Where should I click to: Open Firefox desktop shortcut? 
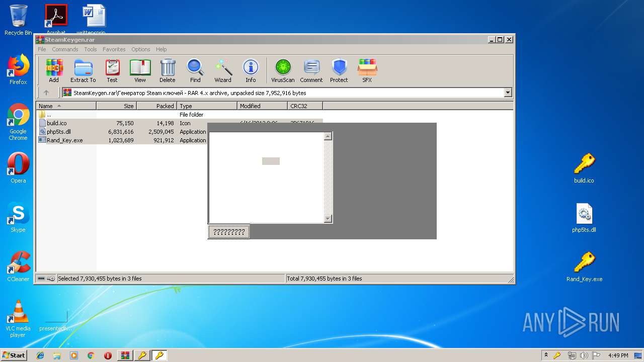coord(18,69)
